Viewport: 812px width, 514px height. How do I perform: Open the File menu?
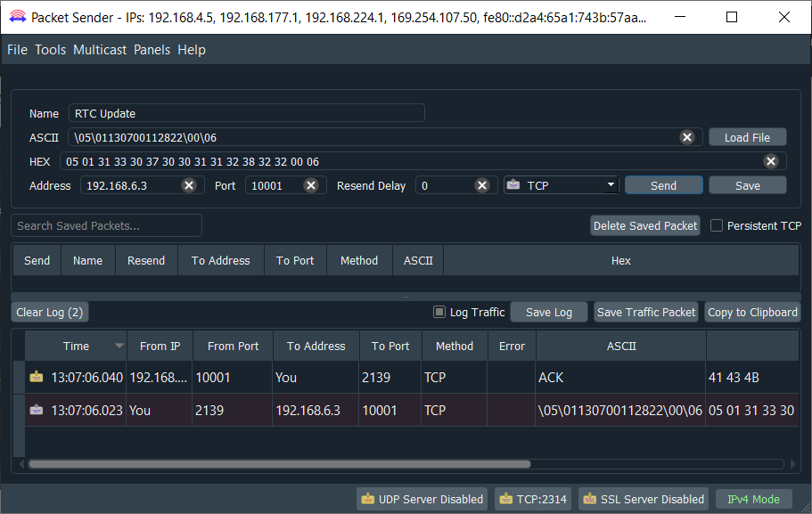(x=17, y=50)
